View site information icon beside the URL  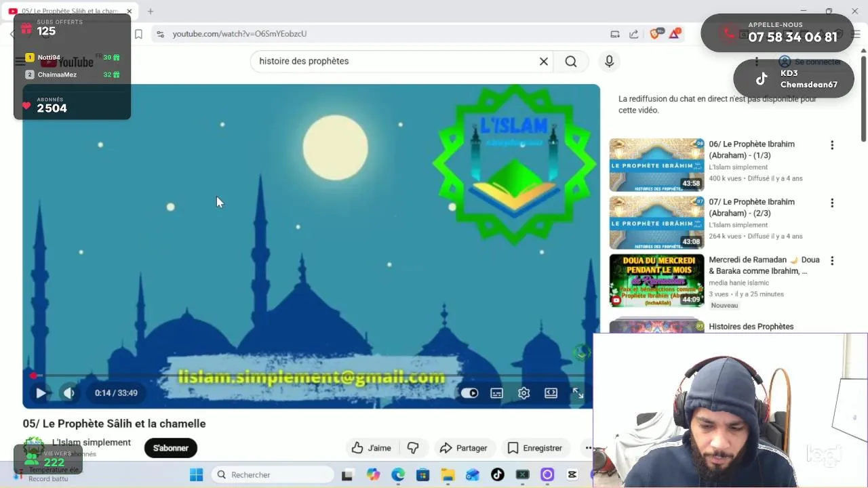click(160, 34)
